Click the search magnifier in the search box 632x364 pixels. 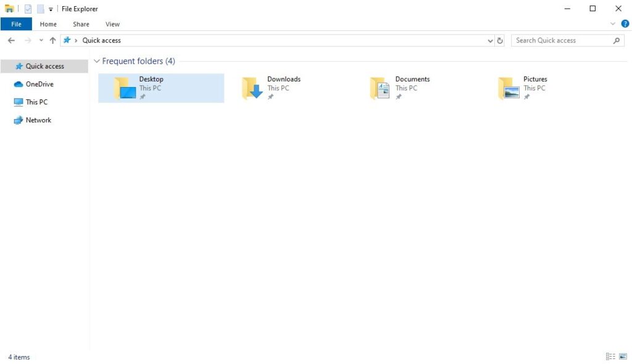click(x=616, y=40)
